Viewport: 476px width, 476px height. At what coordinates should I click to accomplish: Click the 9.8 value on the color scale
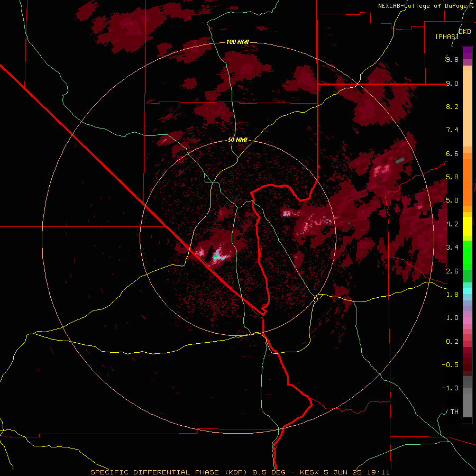pyautogui.click(x=452, y=59)
